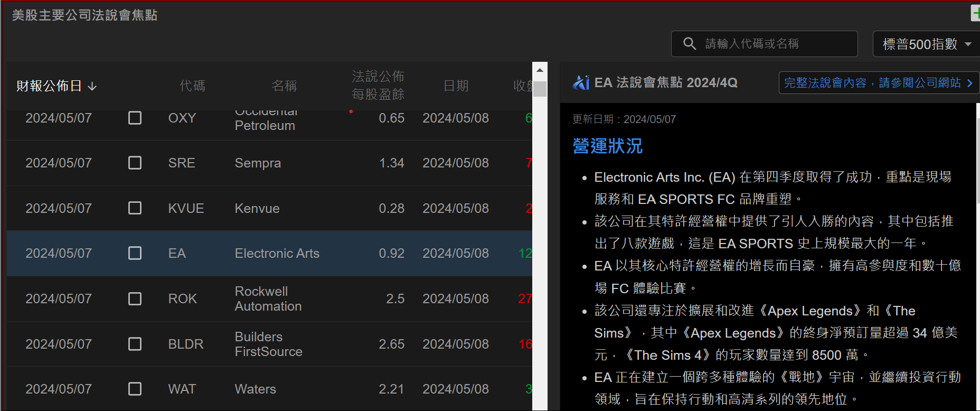Screen dimensions: 980x411
Task: Open the 標普500指數 dropdown
Action: tap(927, 44)
